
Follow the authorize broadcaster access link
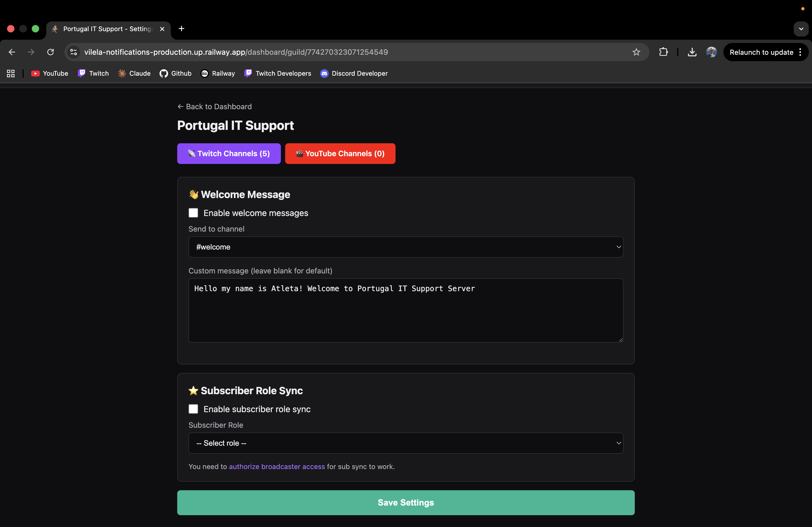(x=276, y=467)
